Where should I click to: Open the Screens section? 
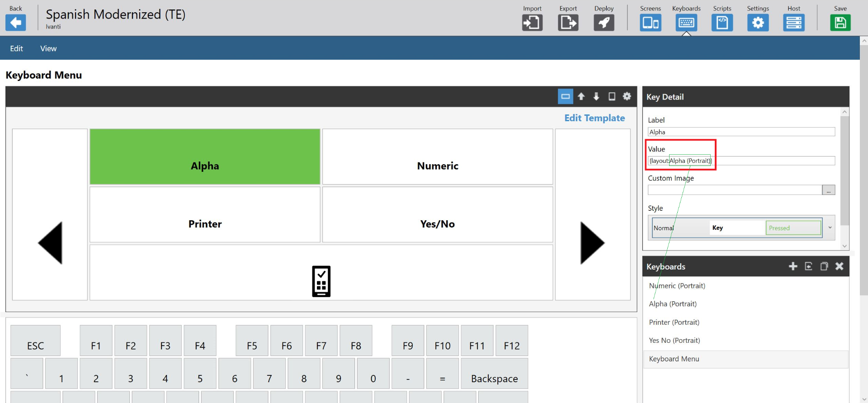pyautogui.click(x=650, y=23)
